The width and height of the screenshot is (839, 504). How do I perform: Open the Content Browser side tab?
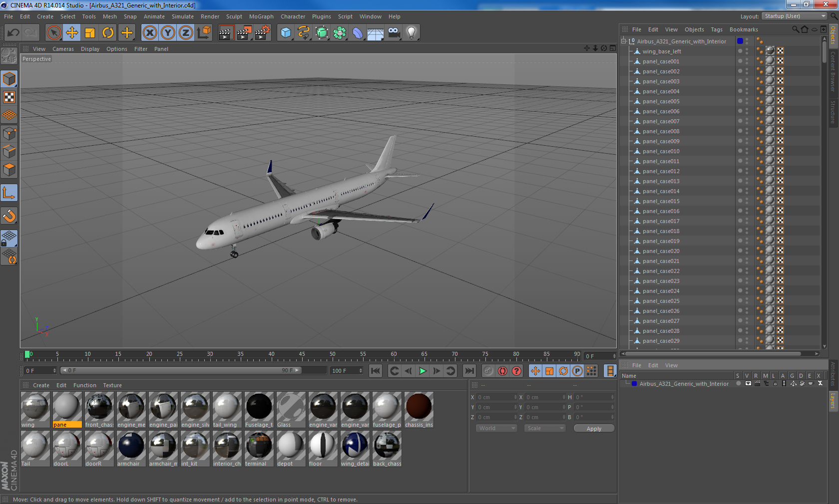pyautogui.click(x=833, y=71)
